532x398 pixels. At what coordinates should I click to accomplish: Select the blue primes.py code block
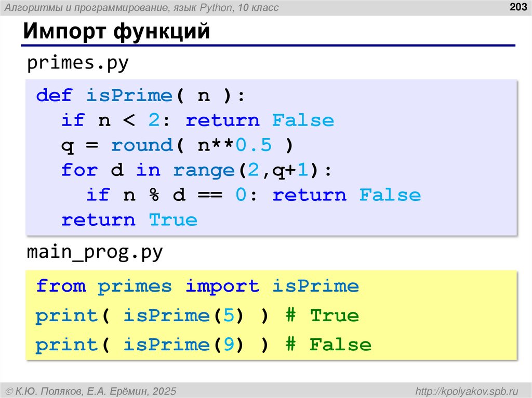270,156
